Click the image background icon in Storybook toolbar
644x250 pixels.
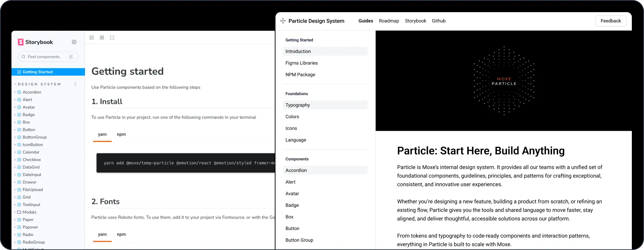92,37
